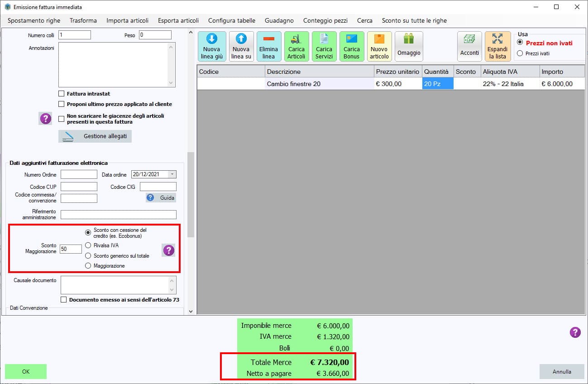This screenshot has width=588, height=384.
Task: Open the Esporta articoli menu
Action: (x=178, y=20)
